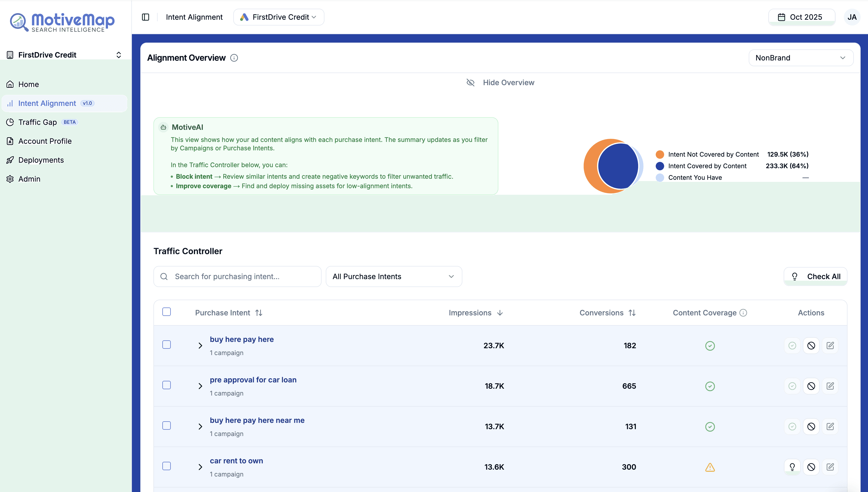Click the search for purchasing intent field

[237, 277]
